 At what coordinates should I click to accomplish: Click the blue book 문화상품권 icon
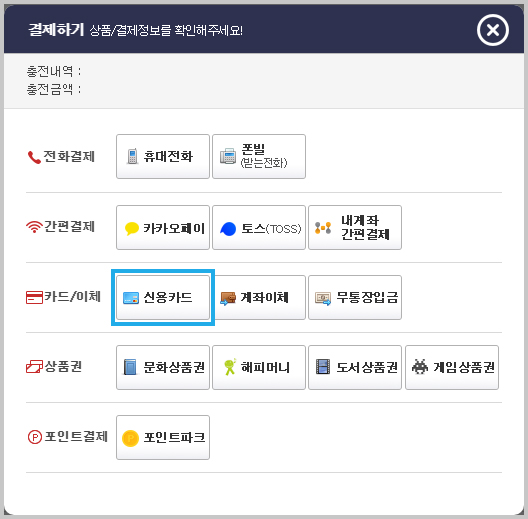[x=130, y=367]
